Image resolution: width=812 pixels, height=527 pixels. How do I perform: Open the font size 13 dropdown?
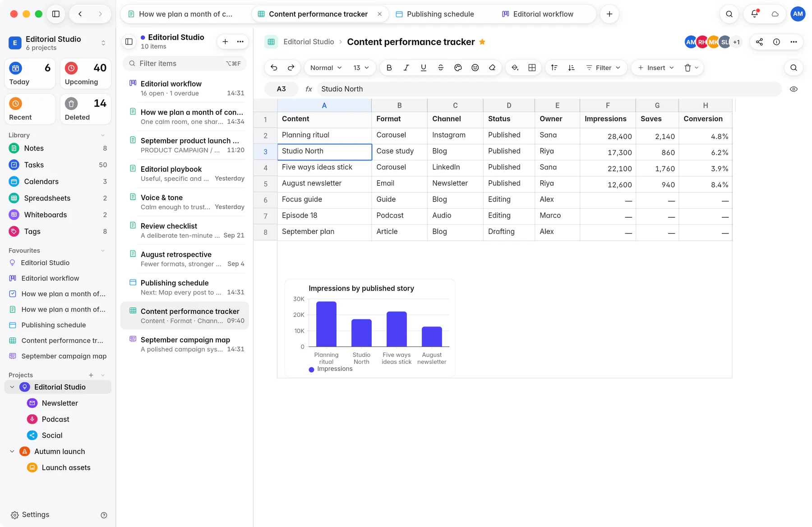(361, 68)
